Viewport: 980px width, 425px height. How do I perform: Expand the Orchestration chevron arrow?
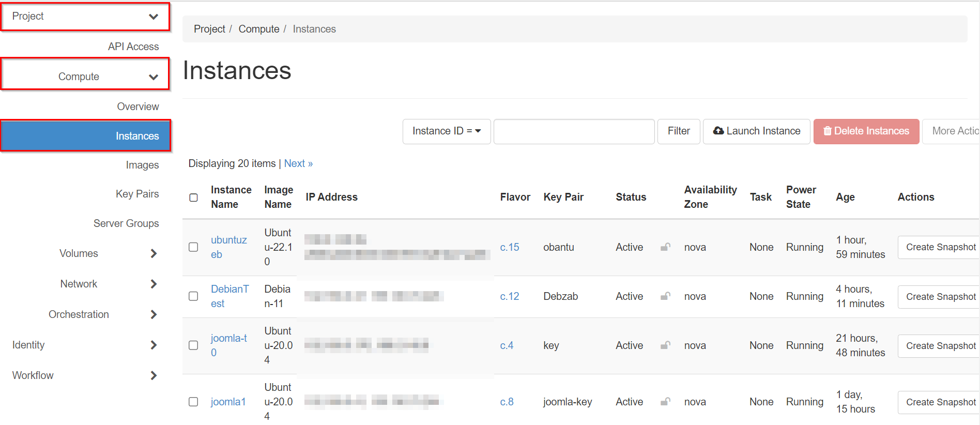(x=154, y=314)
